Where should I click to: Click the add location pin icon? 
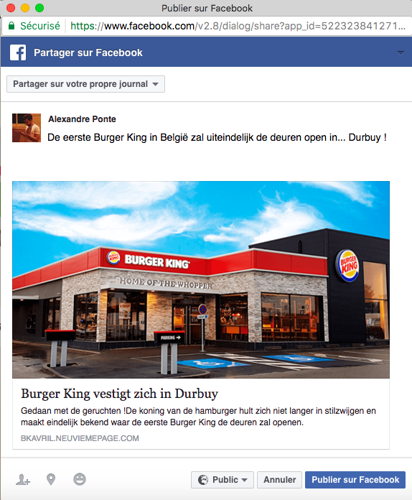(51, 479)
